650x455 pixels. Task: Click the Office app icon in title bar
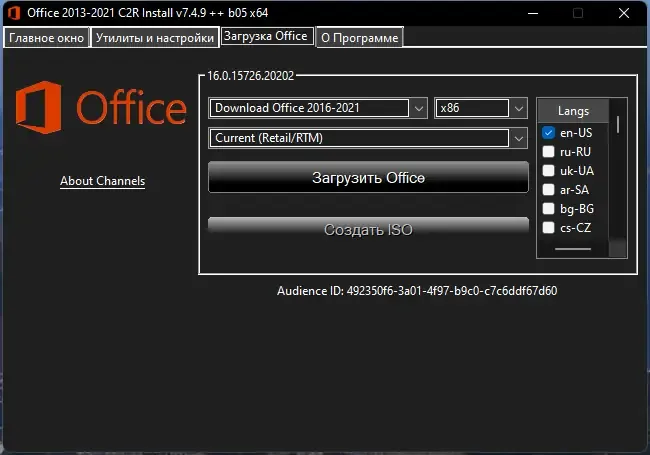coord(14,13)
